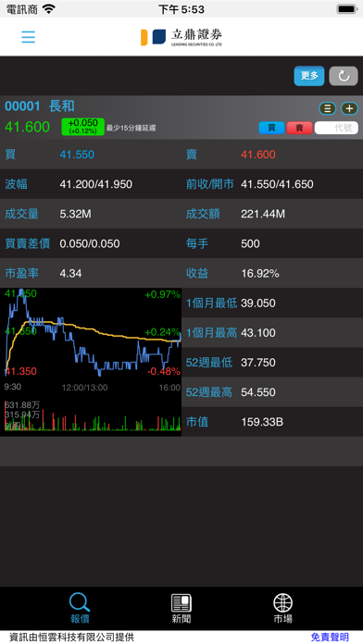Image resolution: width=363 pixels, height=644 pixels.
Task: Tap the Wi-Fi status icon
Action: (49, 8)
